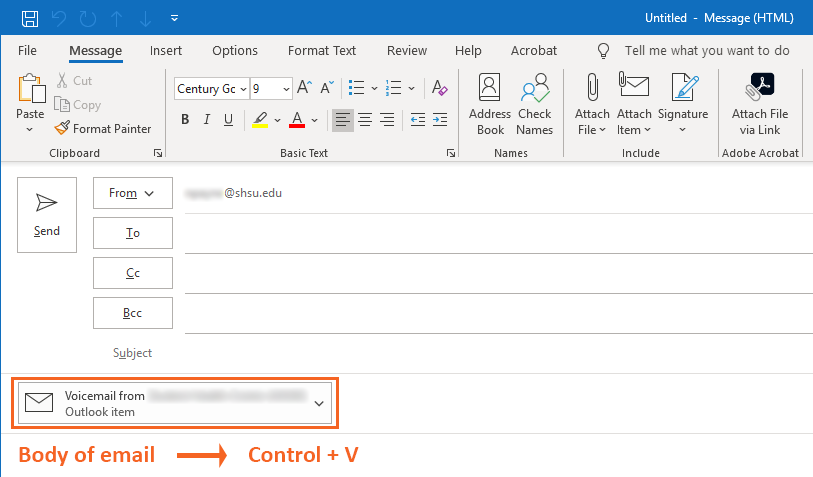The height and width of the screenshot is (477, 813).
Task: Click the Clear Formatting icon
Action: click(438, 89)
